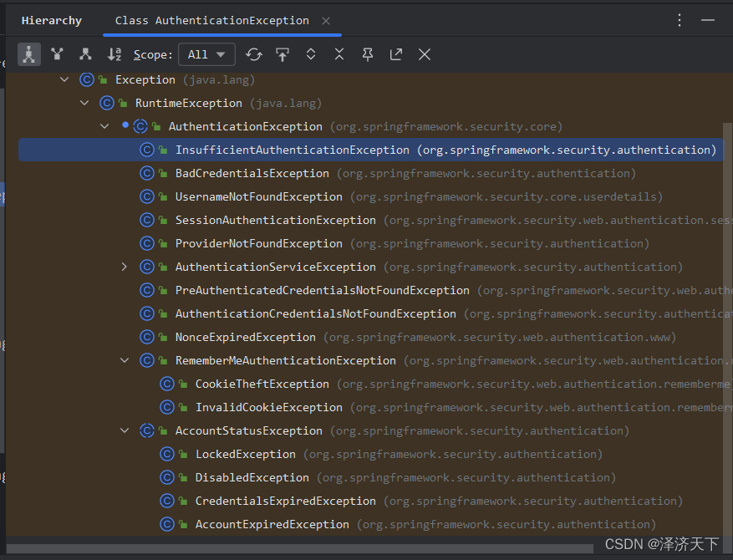Open the Scope All dropdown
This screenshot has width=733, height=560.
tap(206, 54)
